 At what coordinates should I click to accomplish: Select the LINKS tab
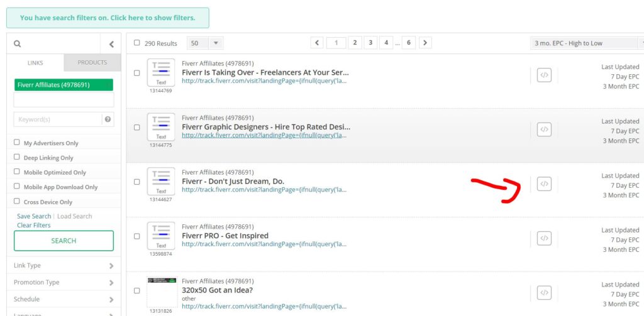coord(35,63)
